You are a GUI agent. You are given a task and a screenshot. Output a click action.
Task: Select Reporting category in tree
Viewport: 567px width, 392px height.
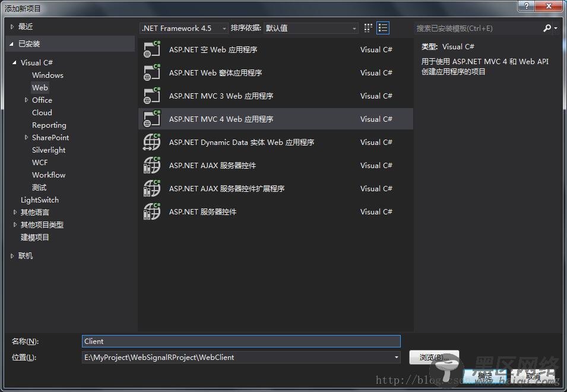[x=49, y=125]
